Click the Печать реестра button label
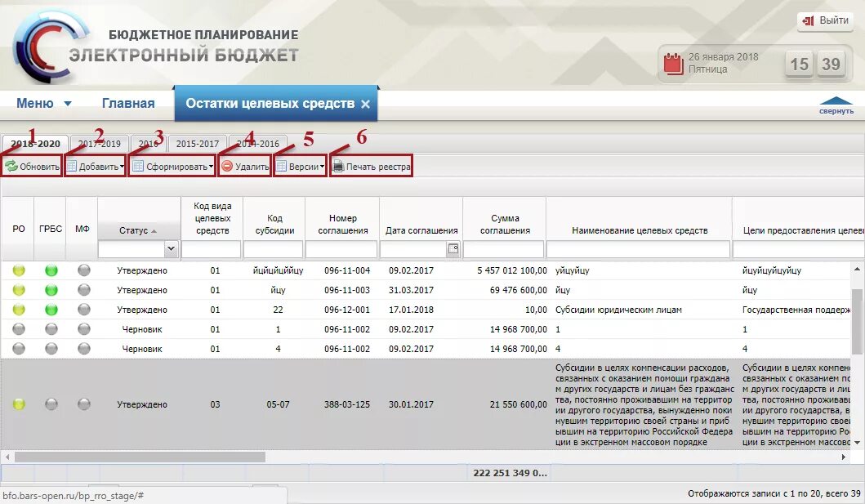865x504 pixels. (378, 167)
